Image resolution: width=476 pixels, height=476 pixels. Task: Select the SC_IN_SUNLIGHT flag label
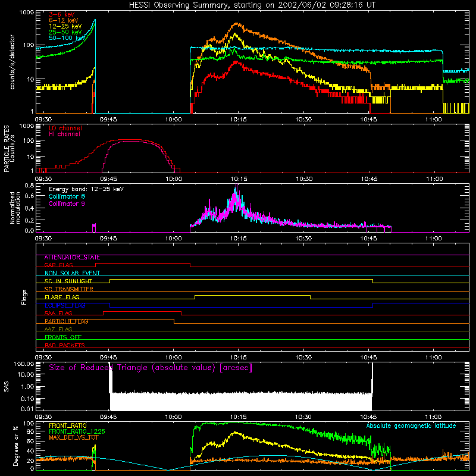[x=68, y=281]
